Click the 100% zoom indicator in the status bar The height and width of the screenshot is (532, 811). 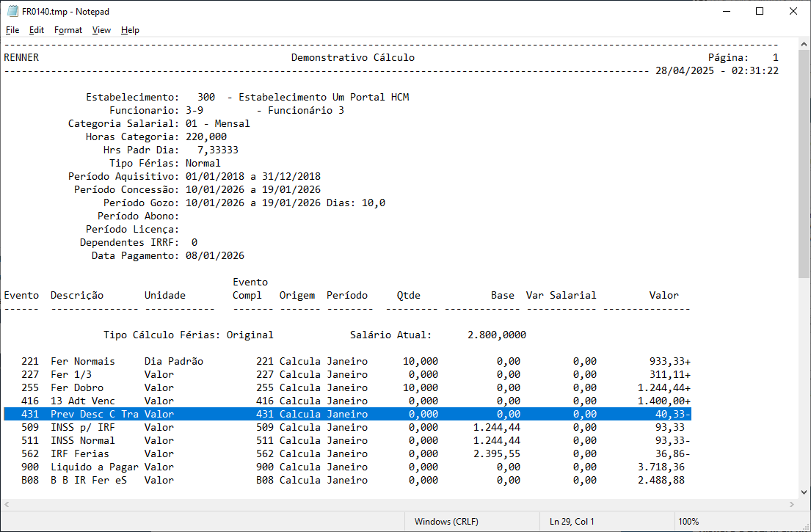point(688,522)
